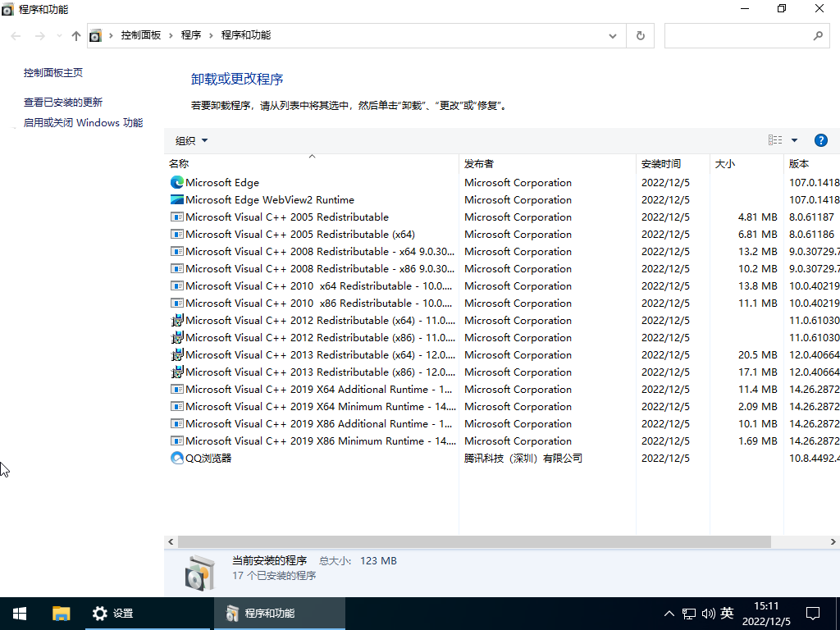The width and height of the screenshot is (840, 630).
Task: Select Microsoft Visual C++ 2005 Redistributable row
Action: [x=502, y=217]
